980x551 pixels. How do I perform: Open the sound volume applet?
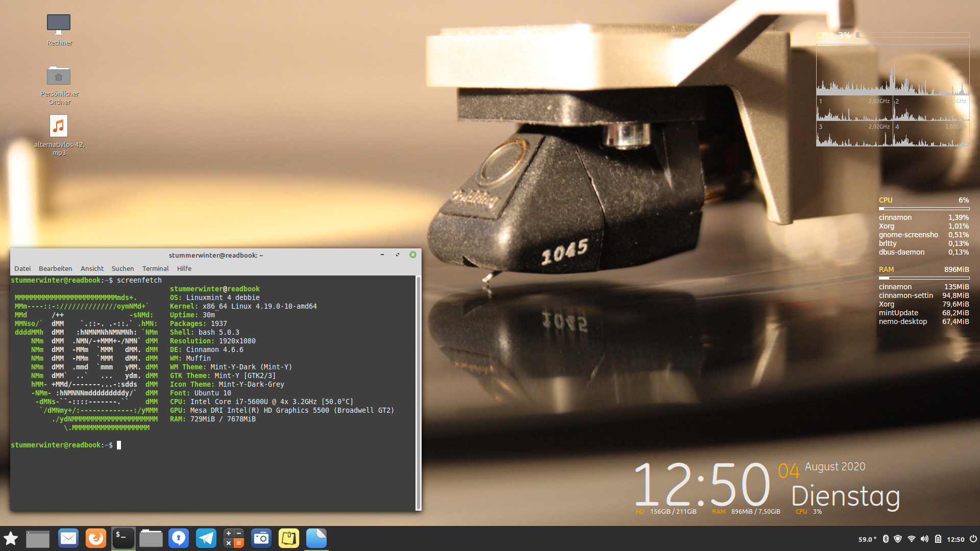coord(925,539)
